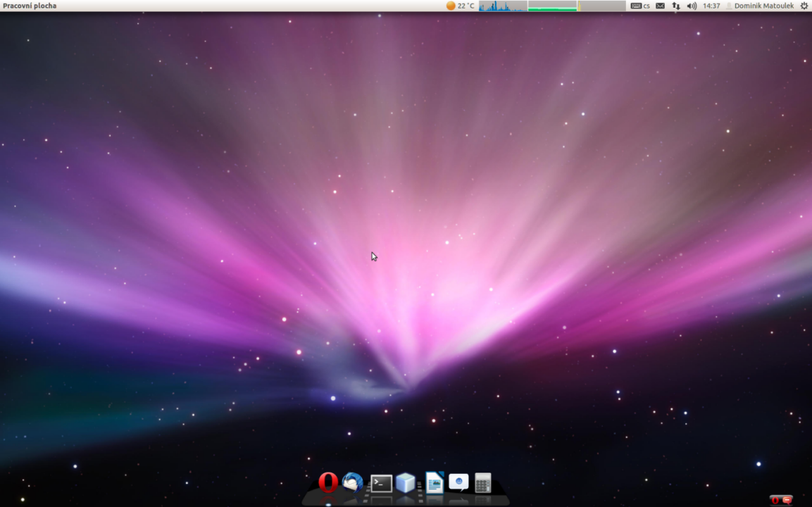Open the cs keyboard layout menu
812x507 pixels.
tap(640, 6)
